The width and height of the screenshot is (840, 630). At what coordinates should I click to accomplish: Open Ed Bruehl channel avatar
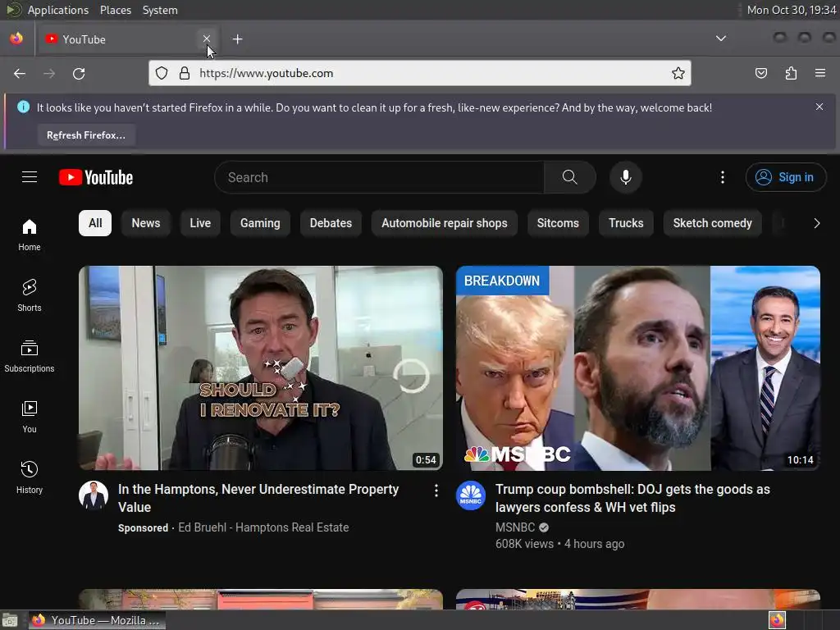[x=94, y=495]
